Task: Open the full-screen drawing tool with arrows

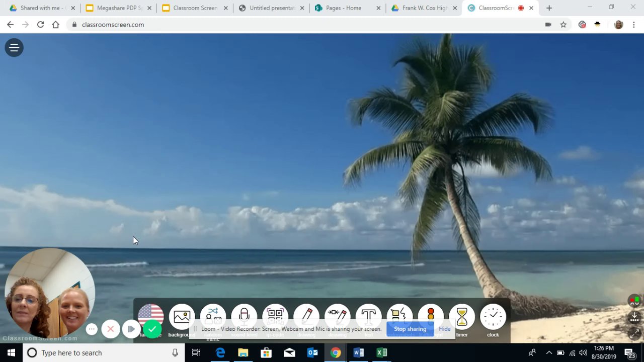Action: point(338,317)
